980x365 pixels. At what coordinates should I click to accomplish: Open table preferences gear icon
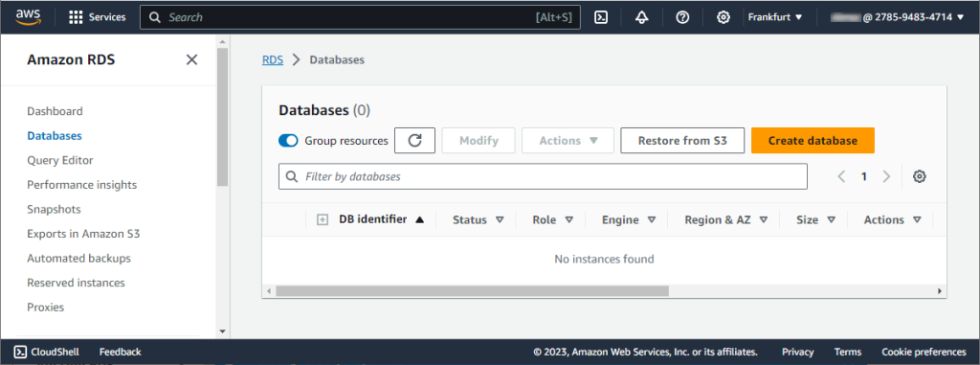pos(920,176)
